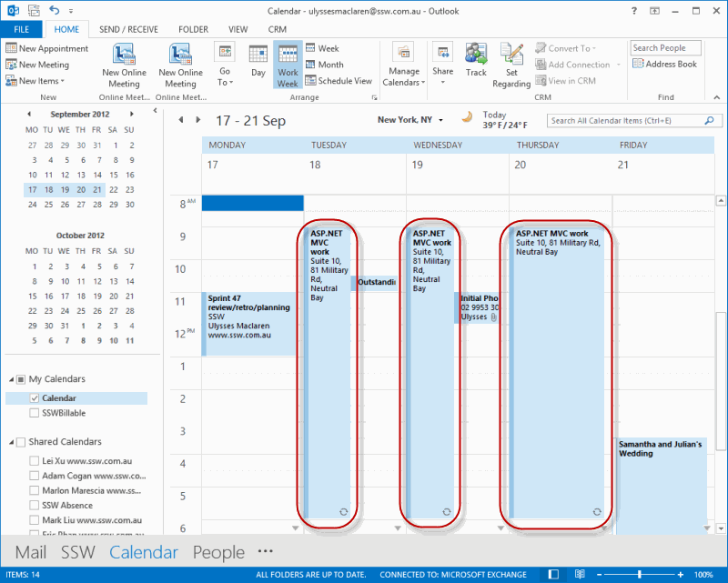Switch to Day view
Screen dimensions: 728x583
(x=258, y=65)
